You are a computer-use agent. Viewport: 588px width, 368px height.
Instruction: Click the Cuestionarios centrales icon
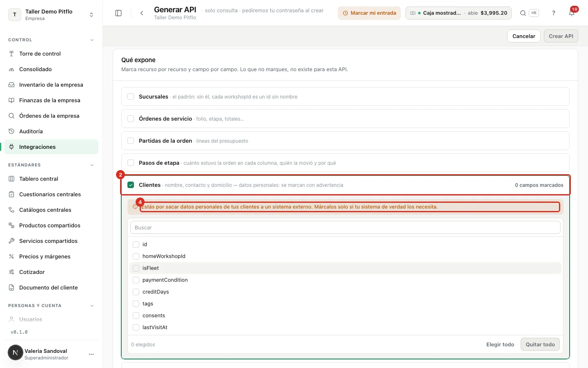click(11, 194)
